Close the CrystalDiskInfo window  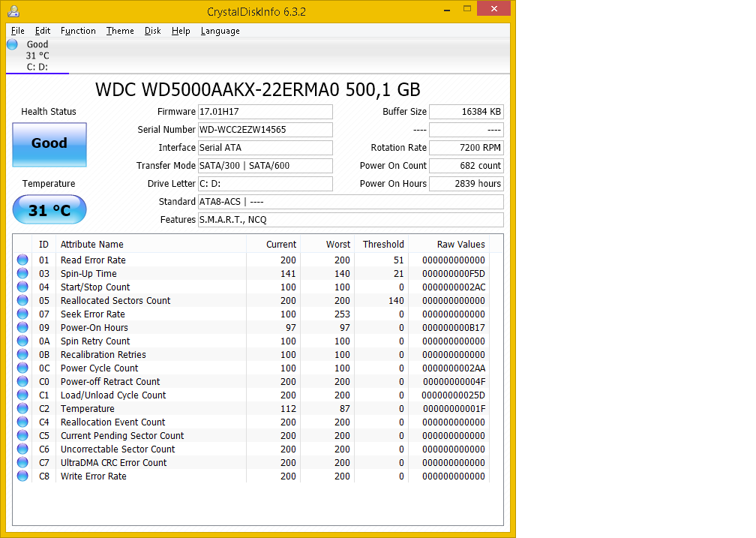tap(493, 9)
